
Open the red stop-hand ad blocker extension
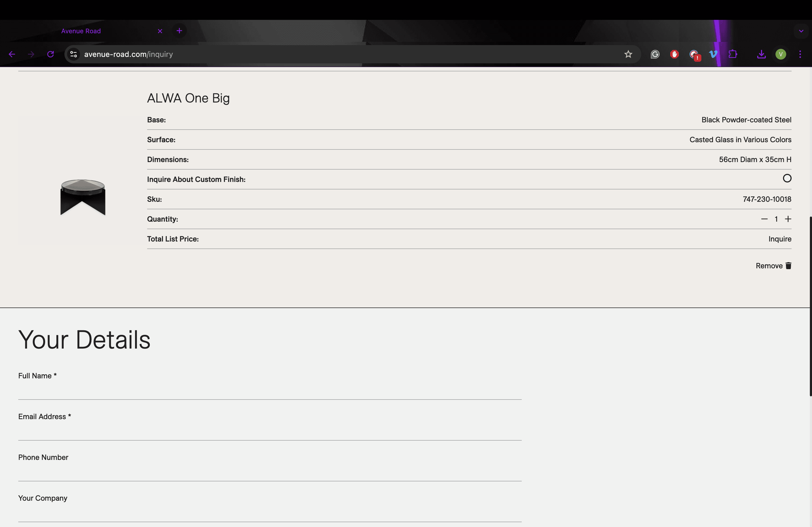click(x=674, y=54)
